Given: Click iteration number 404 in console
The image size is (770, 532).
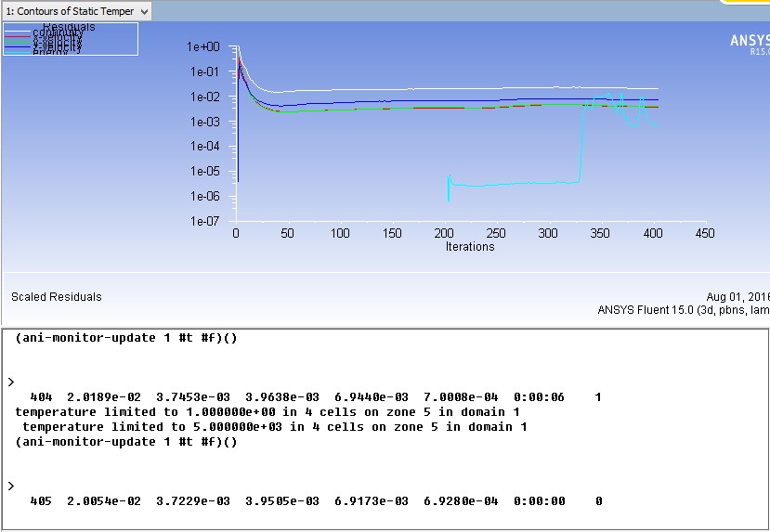Looking at the screenshot, I should 41,397.
